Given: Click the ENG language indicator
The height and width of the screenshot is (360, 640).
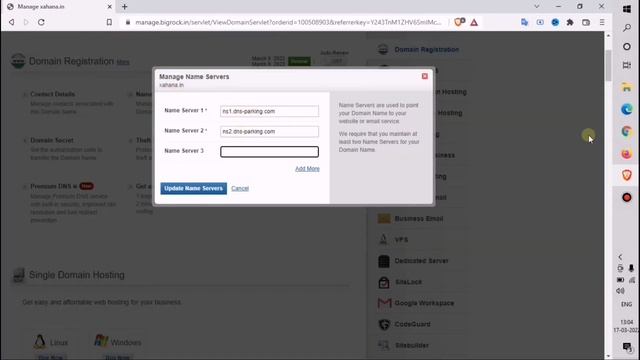Looking at the screenshot, I should coord(627,304).
